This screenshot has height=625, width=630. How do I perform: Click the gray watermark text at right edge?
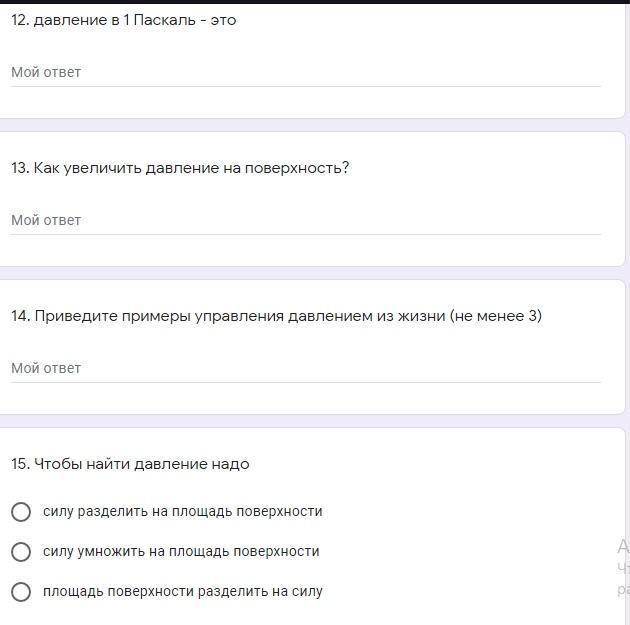[622, 567]
